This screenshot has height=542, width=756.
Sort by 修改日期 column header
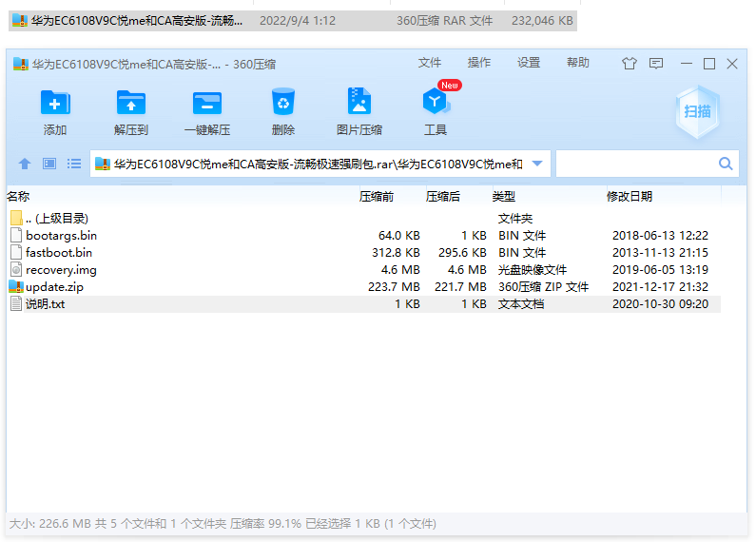tap(630, 197)
